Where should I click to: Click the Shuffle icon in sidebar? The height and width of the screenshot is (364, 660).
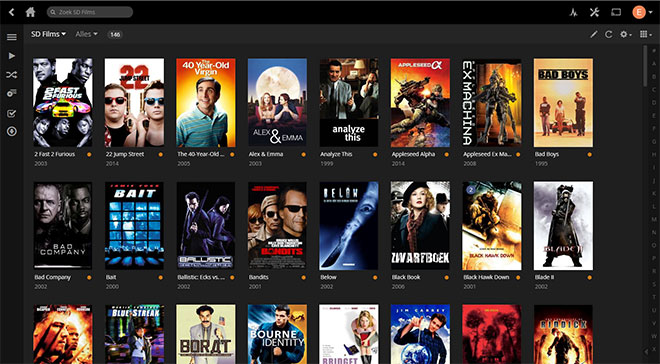click(12, 75)
